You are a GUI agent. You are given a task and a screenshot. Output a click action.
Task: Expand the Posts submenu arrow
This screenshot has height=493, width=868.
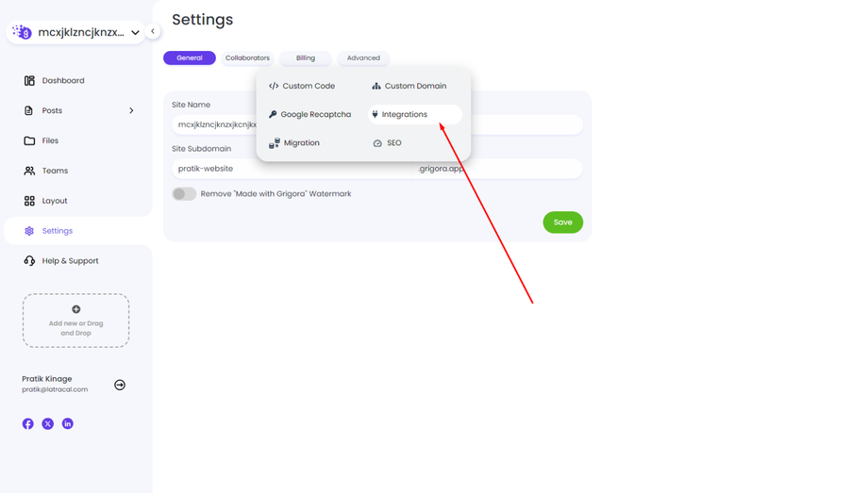131,111
